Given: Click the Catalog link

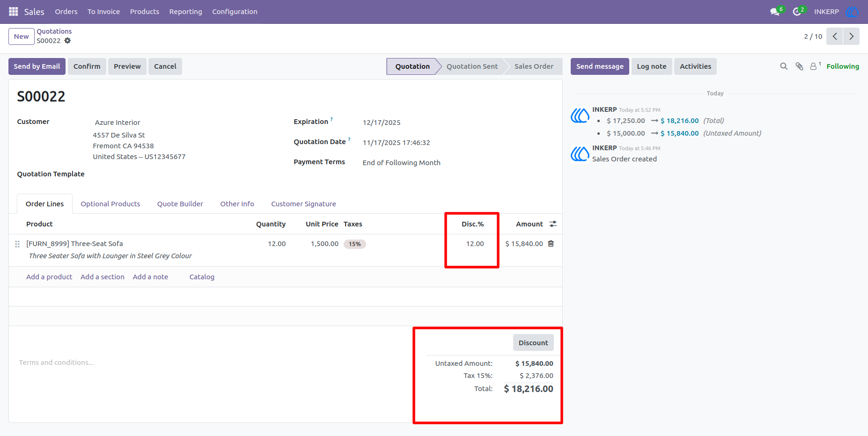Looking at the screenshot, I should click(x=202, y=277).
